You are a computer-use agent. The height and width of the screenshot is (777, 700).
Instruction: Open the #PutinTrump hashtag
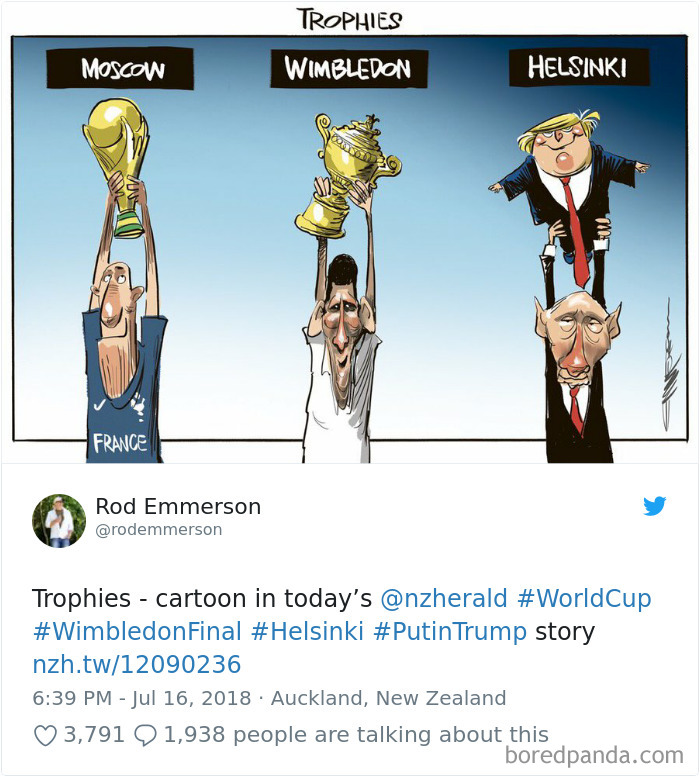pyautogui.click(x=449, y=632)
